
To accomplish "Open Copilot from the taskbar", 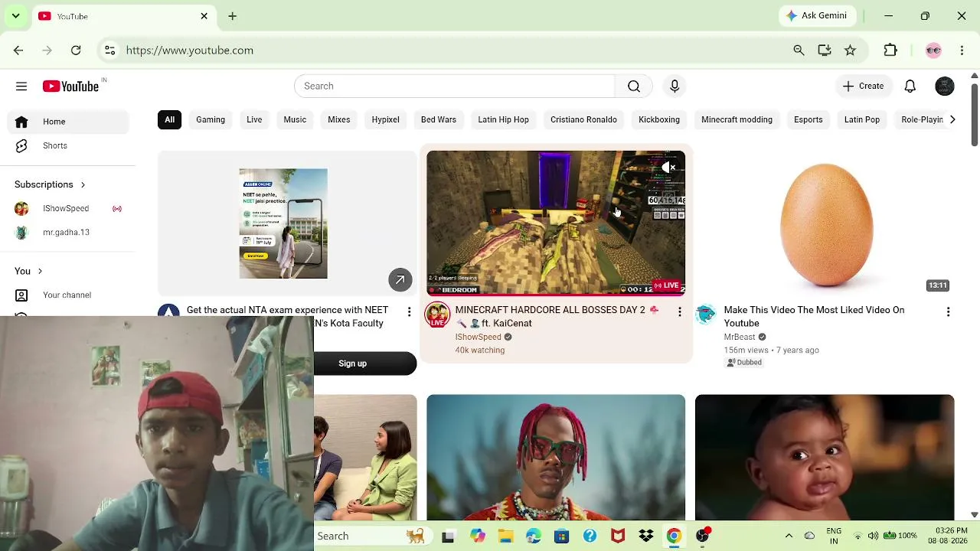I will click(x=478, y=536).
